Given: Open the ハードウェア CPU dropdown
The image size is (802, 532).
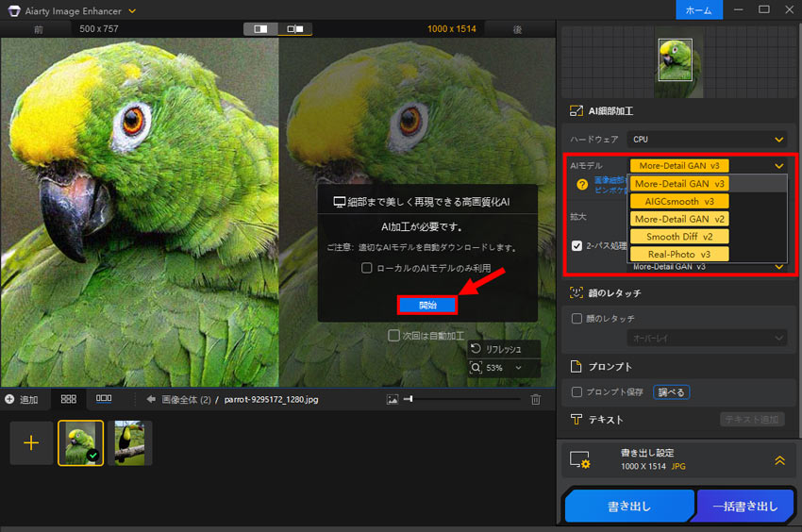Looking at the screenshot, I should 708,140.
